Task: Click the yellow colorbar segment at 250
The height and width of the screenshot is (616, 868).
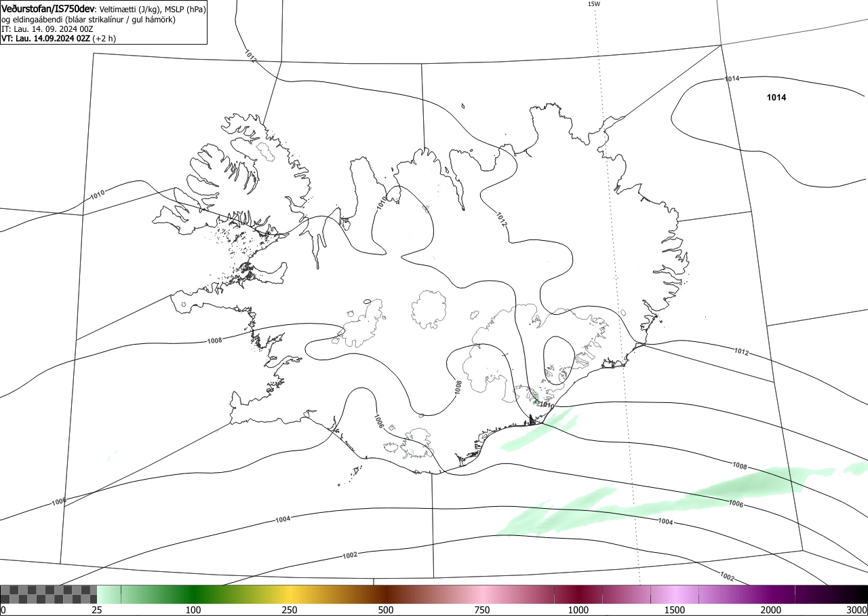Action: click(x=290, y=594)
